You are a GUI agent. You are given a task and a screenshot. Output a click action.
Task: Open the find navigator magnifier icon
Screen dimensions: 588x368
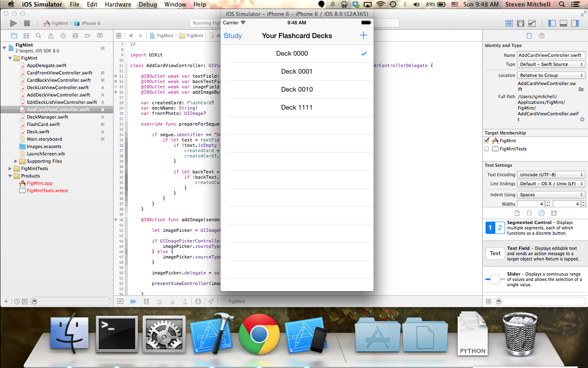click(x=38, y=36)
